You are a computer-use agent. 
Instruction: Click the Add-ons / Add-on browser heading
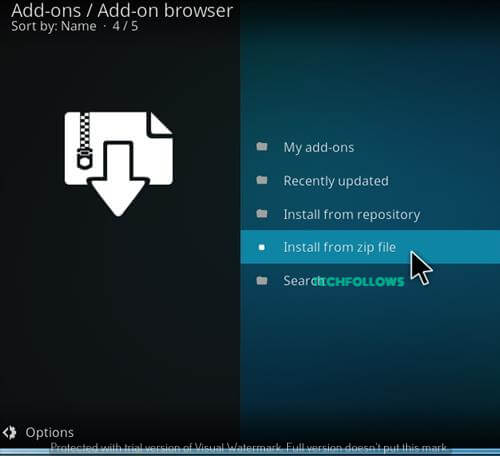pos(122,10)
